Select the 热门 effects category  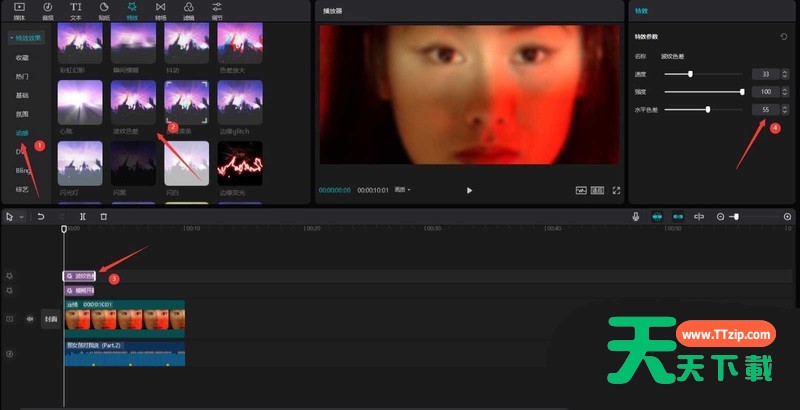[x=22, y=76]
